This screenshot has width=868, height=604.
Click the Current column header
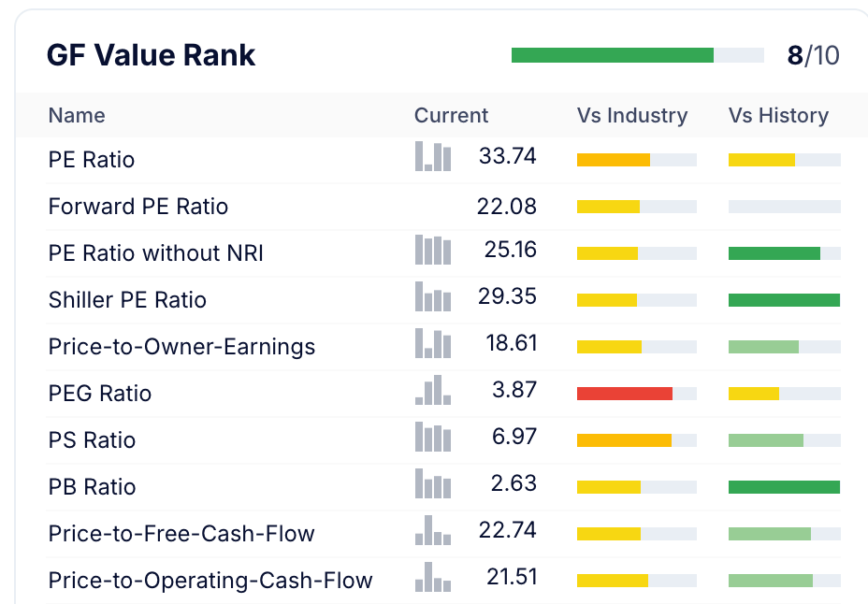pos(451,115)
